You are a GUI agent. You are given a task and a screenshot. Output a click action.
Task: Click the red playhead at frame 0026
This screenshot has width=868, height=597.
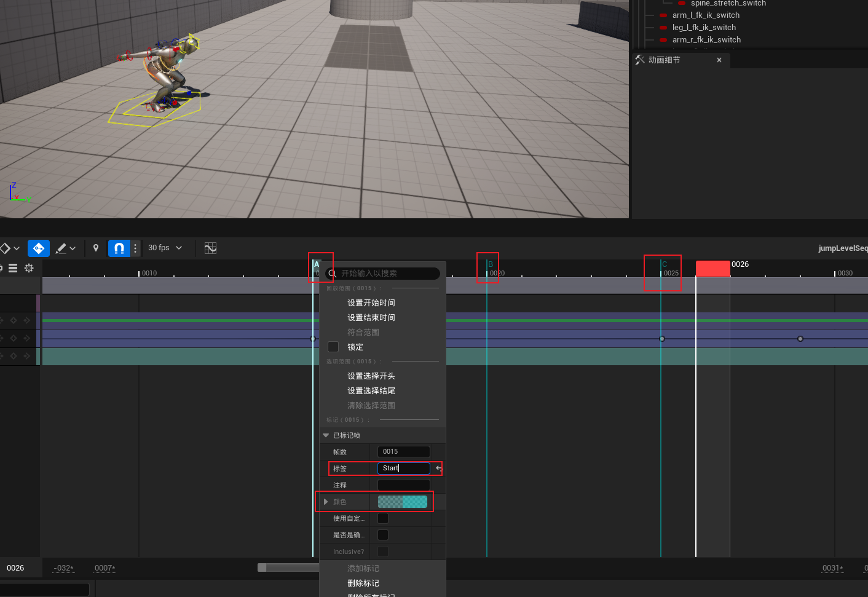pyautogui.click(x=712, y=269)
